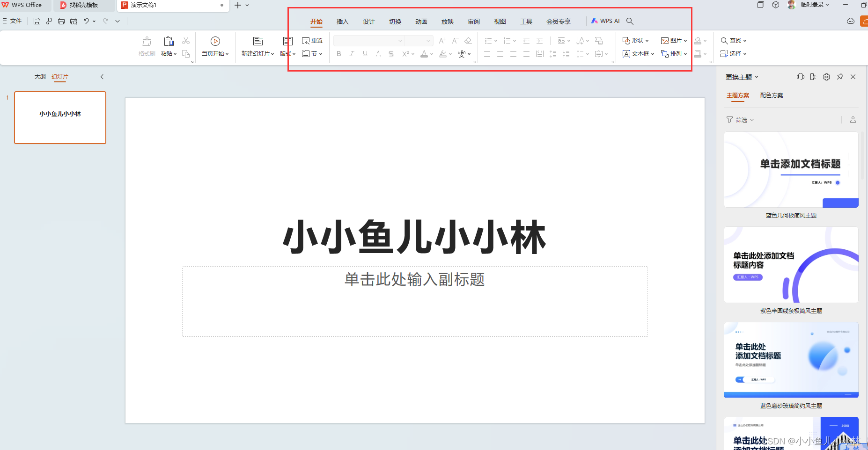Open the font name combo box
868x450 pixels.
click(x=368, y=41)
